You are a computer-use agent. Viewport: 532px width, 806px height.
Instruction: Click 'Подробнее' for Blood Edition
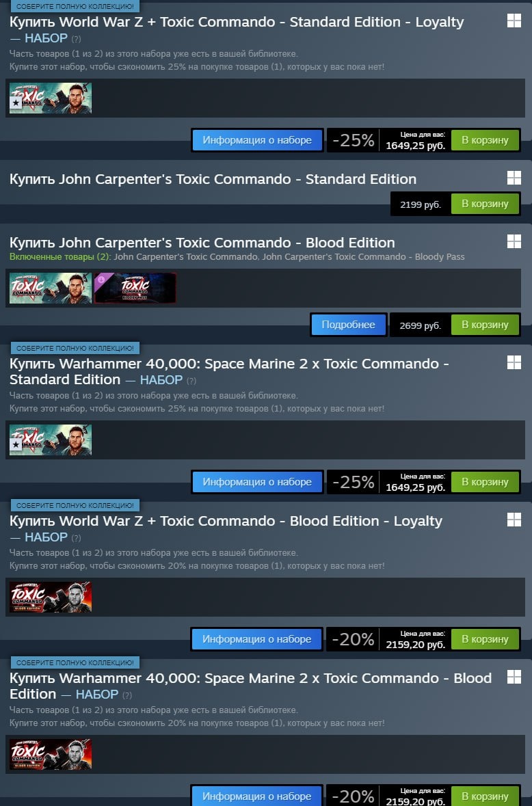(349, 325)
